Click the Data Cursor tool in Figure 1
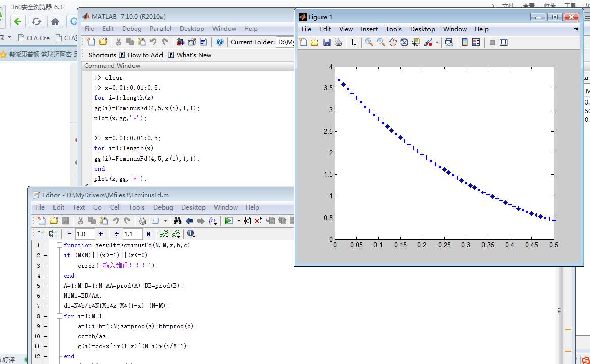Screen dimensions: 590x364 (x=415, y=43)
